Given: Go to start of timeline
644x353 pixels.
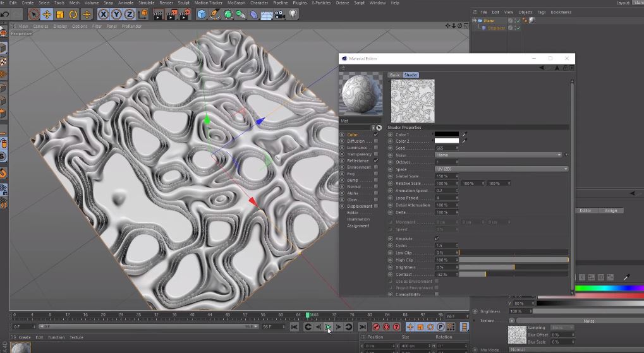Looking at the screenshot, I should pyautogui.click(x=294, y=326).
